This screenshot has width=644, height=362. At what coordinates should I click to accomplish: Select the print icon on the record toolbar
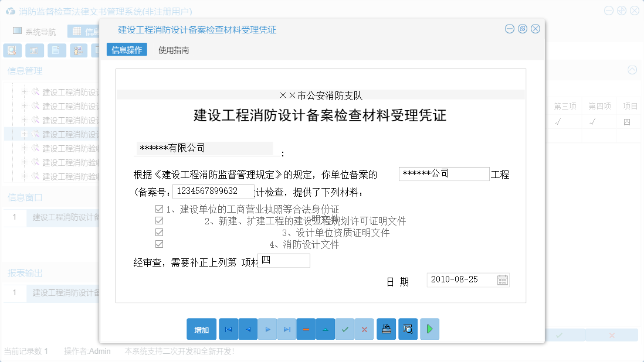387,329
